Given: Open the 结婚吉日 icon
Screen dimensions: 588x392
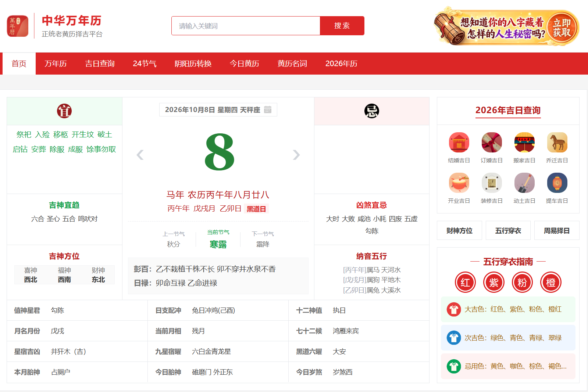Looking at the screenshot, I should (459, 142).
